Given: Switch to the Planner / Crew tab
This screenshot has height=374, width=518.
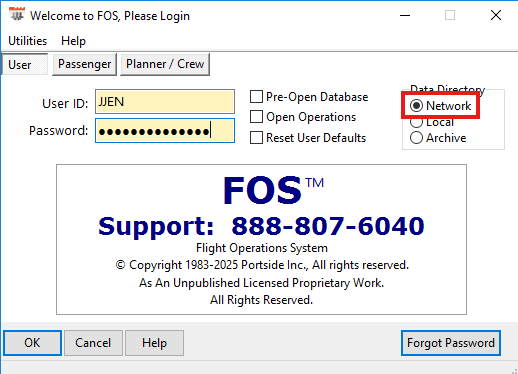Looking at the screenshot, I should [x=165, y=64].
